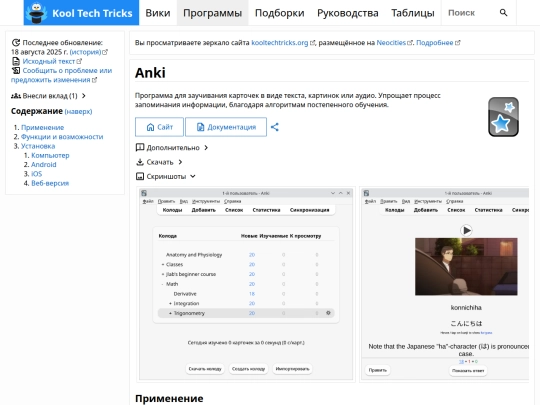Open the Исходный текст link

52,61
